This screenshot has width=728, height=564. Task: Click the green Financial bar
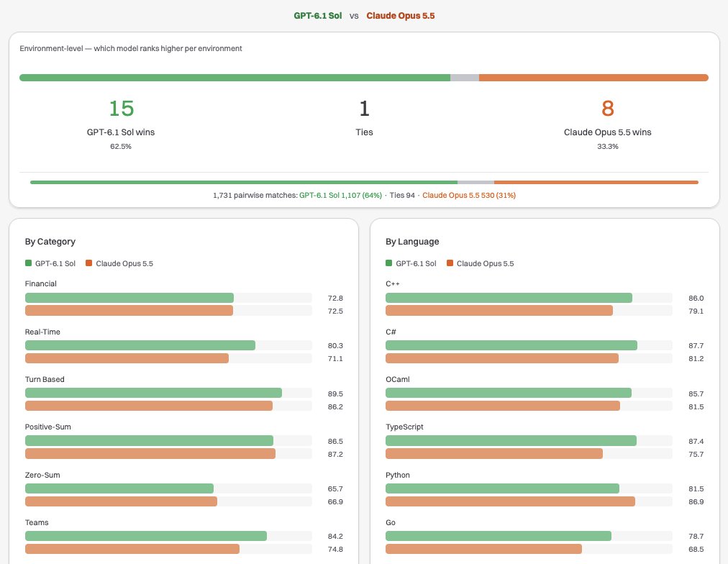coord(129,298)
